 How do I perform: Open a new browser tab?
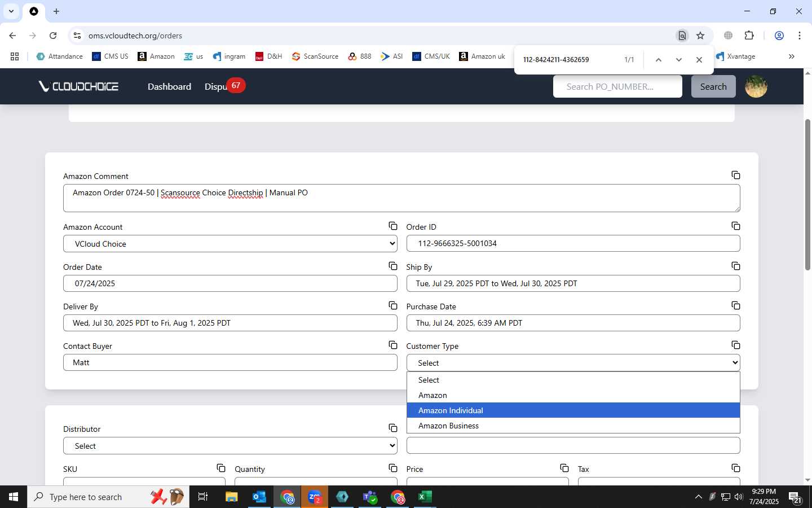(x=56, y=11)
